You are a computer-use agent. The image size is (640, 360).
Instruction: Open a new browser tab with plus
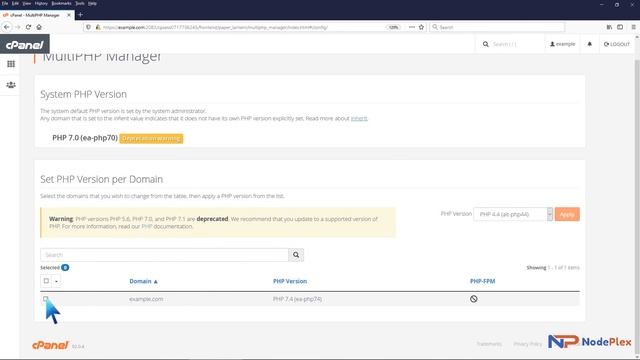[80, 15]
